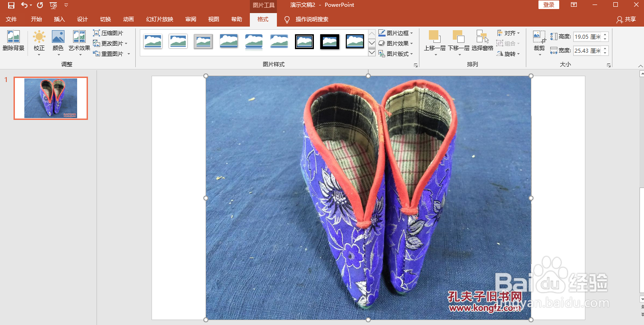Open Artistic Effects (艺术效果)
Screen dimensions: 644x325
79,43
